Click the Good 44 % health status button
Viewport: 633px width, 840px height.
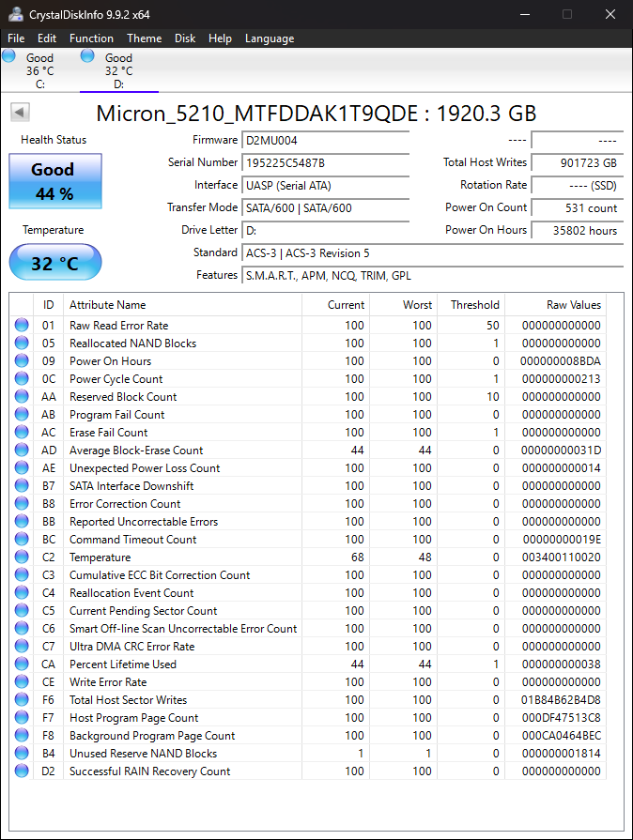(55, 181)
